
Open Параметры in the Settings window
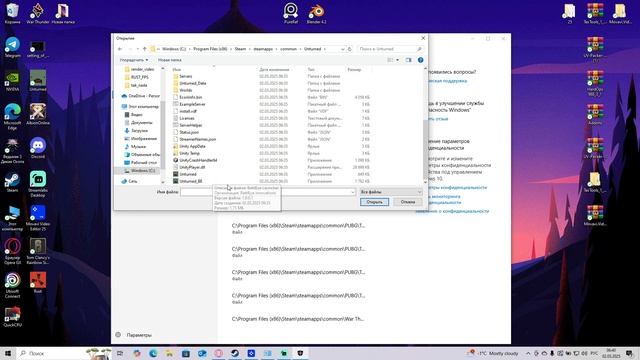click(139, 335)
